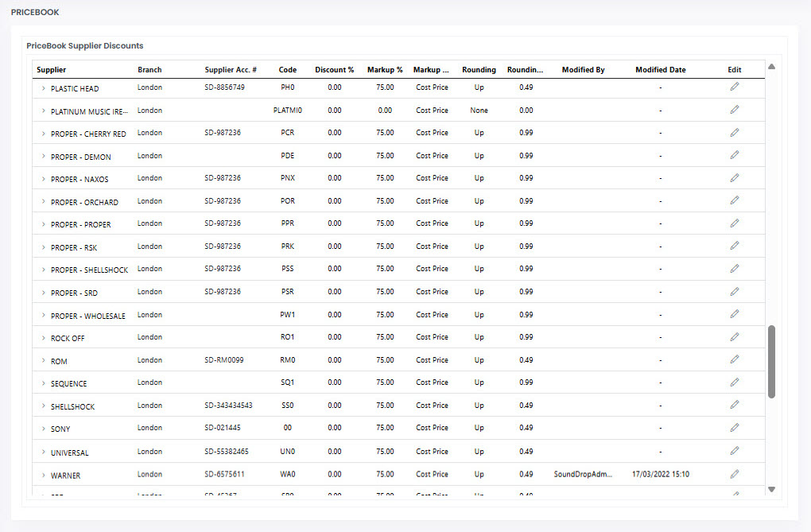
Task: Expand the PROPER - RSK supplier row
Action: [43, 247]
